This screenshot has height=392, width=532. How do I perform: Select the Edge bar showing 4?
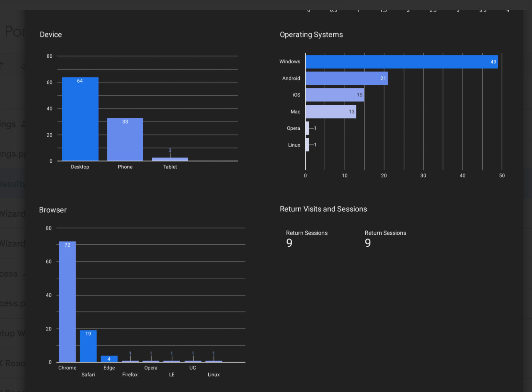(109, 359)
